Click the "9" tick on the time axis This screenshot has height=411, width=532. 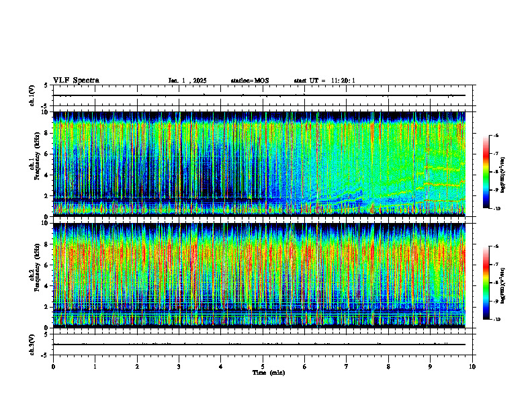tap(430, 367)
